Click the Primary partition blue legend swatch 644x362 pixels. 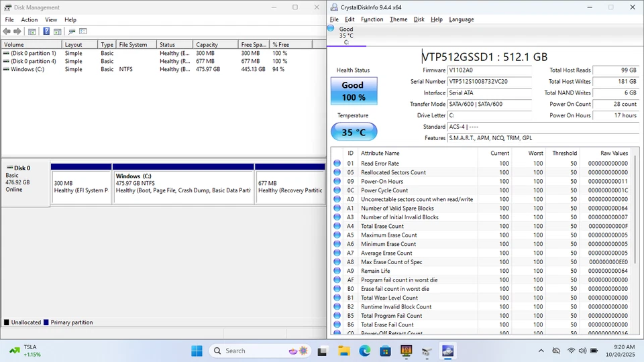tap(46, 322)
